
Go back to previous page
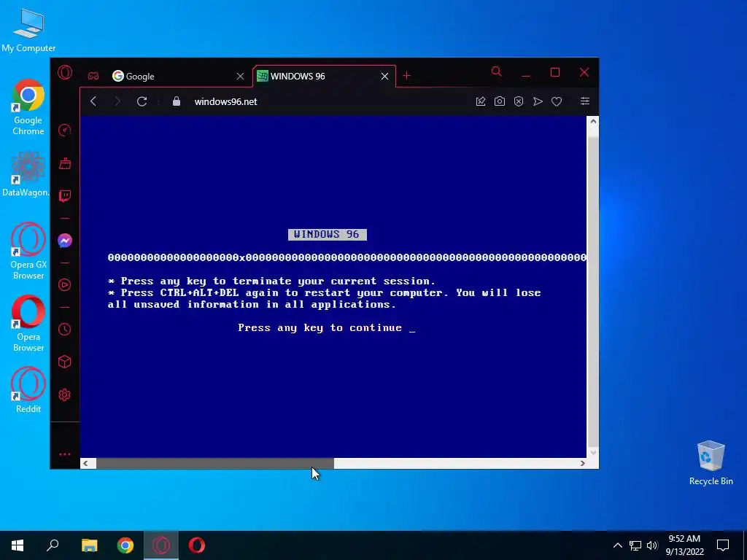[93, 101]
